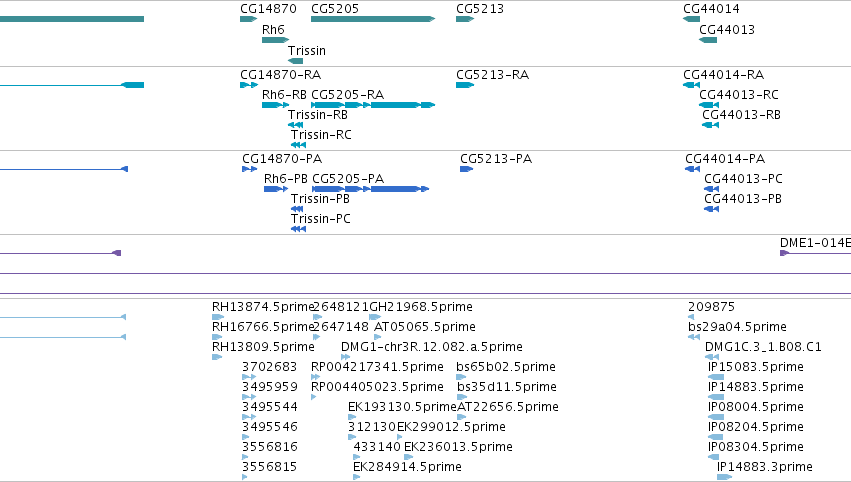Click protein CG5213-PA
851x482 pixels.
click(496, 159)
